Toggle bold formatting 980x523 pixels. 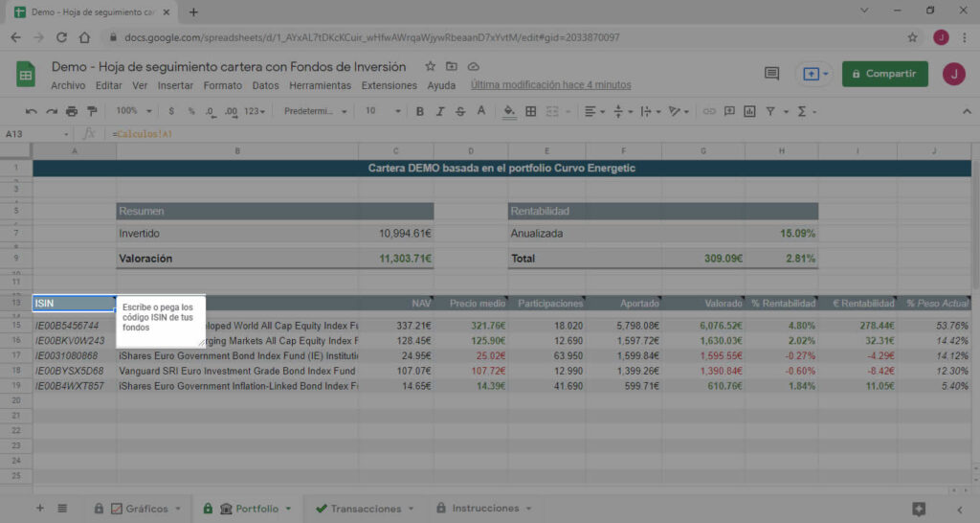click(x=420, y=111)
